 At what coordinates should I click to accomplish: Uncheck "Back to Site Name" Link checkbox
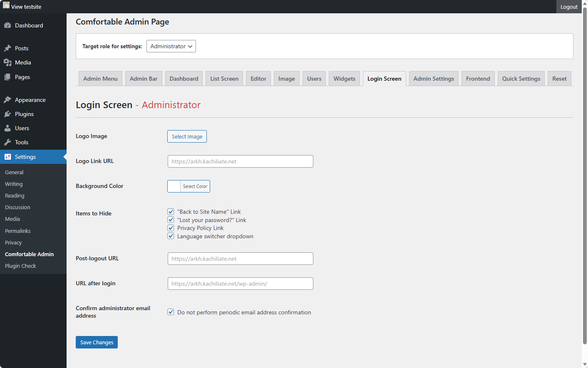tap(171, 212)
